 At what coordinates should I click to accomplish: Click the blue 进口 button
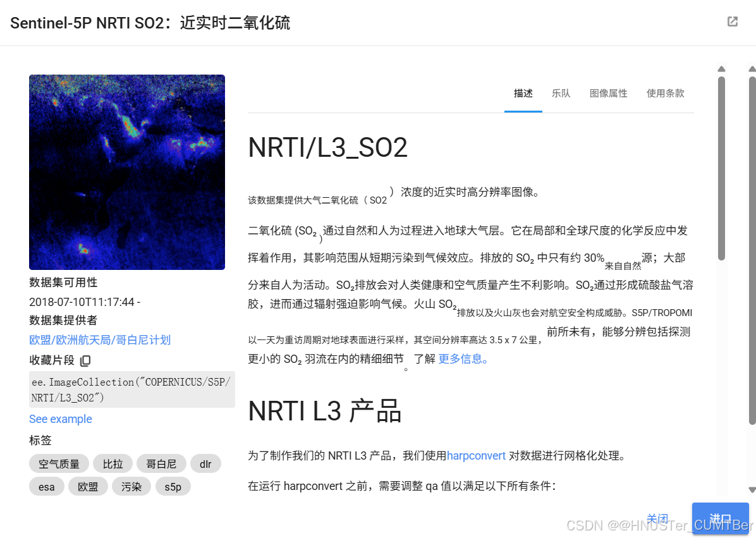(x=721, y=518)
